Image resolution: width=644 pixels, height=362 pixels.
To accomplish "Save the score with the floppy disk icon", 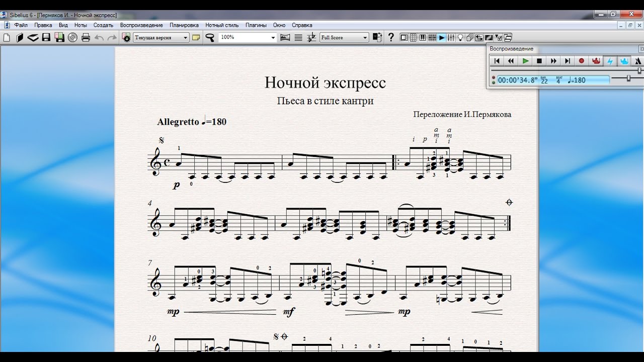I will tap(46, 37).
